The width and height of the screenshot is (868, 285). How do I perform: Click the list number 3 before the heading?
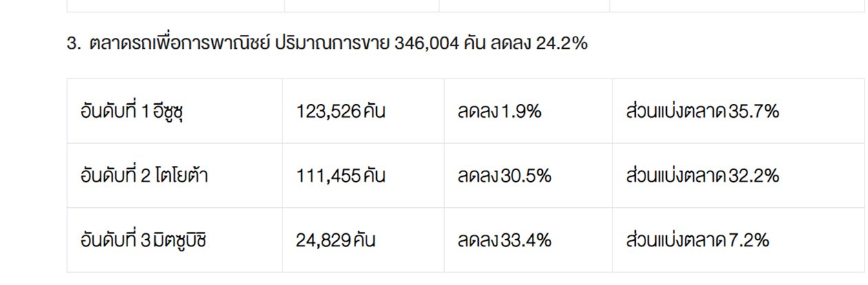(73, 44)
